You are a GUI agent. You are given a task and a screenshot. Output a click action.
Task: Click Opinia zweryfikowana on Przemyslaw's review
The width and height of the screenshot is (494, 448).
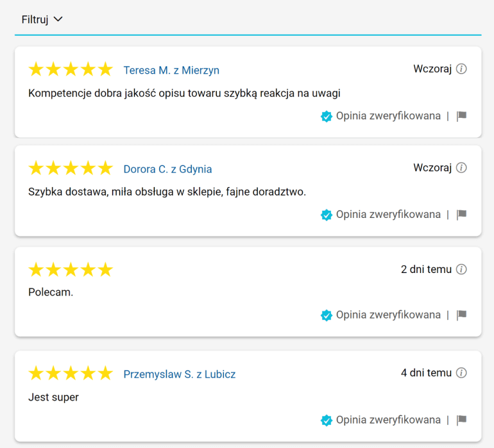(388, 420)
